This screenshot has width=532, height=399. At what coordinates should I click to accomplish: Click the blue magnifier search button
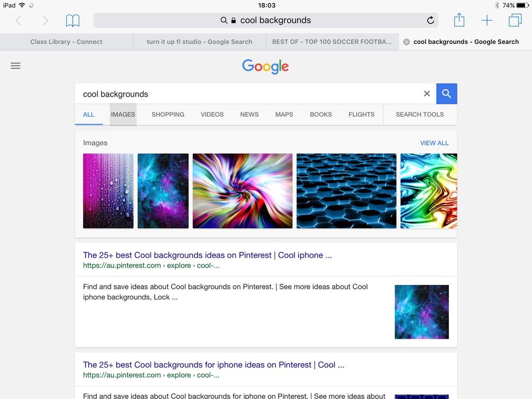click(446, 93)
